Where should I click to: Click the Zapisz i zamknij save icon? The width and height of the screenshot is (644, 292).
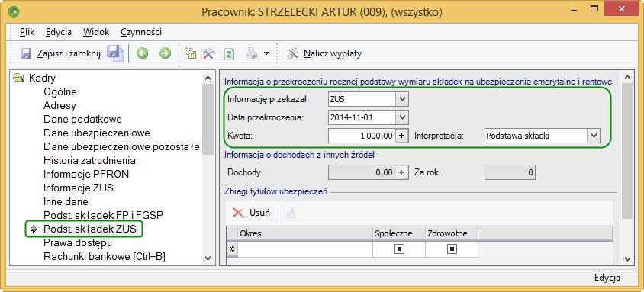click(26, 53)
